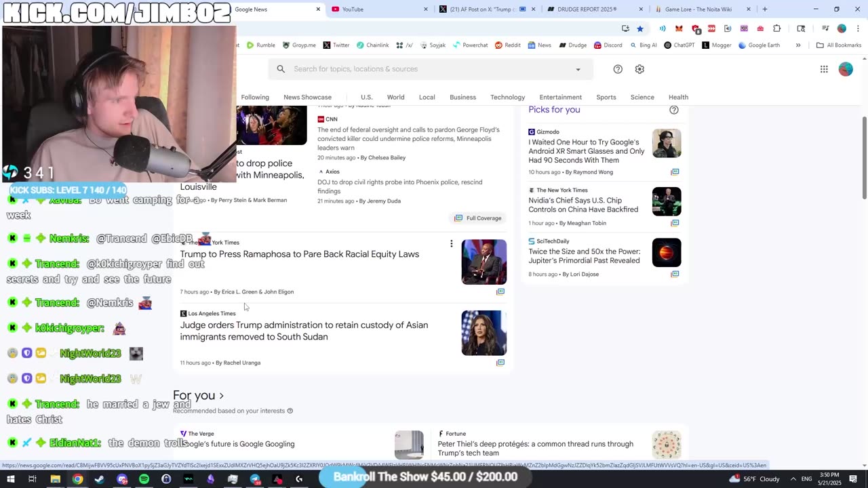Open Judge orders Trump administration headline

click(304, 331)
